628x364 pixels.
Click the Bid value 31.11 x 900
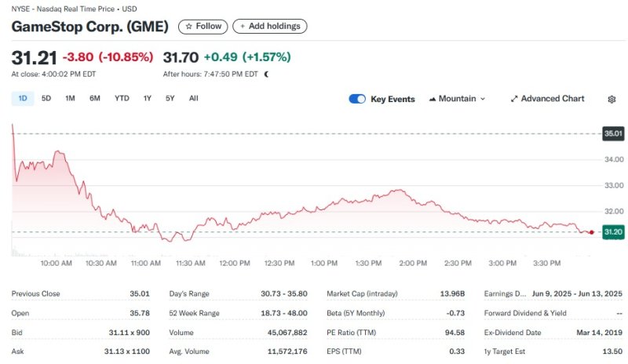click(130, 333)
